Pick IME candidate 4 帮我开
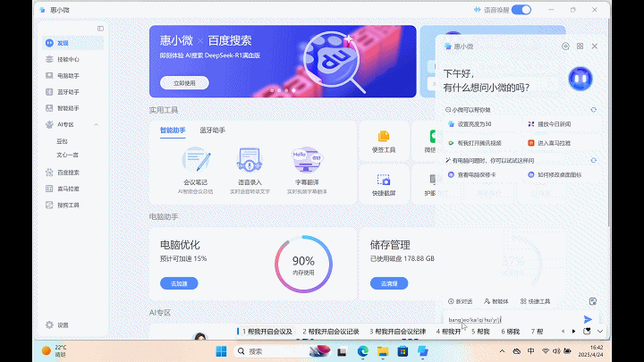This screenshot has width=644, height=362. [x=448, y=332]
